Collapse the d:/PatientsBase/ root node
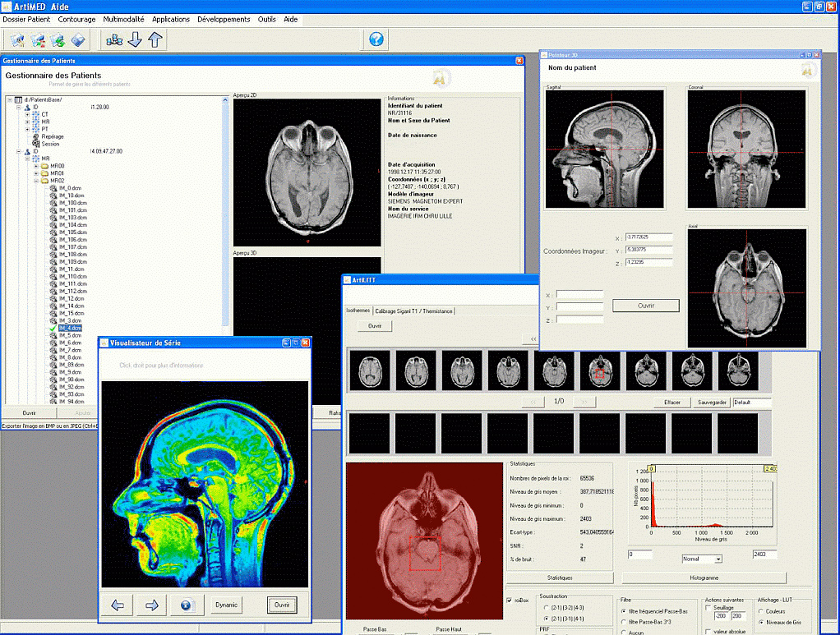The width and height of the screenshot is (840, 635). (10, 99)
